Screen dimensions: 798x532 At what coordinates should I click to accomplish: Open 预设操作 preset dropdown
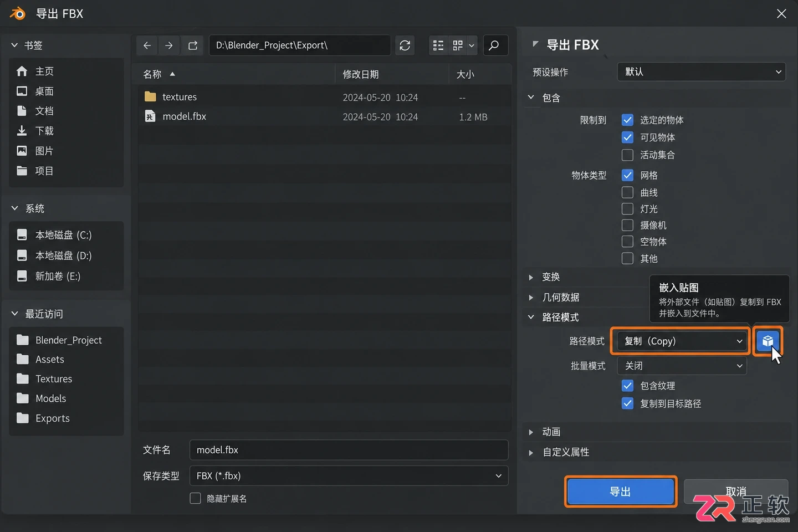[x=702, y=71]
